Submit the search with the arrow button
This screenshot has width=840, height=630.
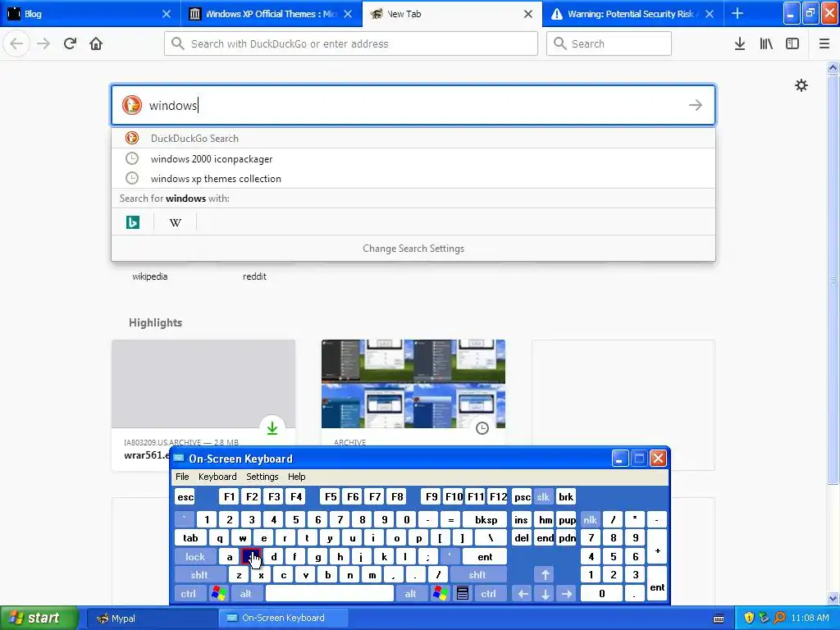coord(696,105)
